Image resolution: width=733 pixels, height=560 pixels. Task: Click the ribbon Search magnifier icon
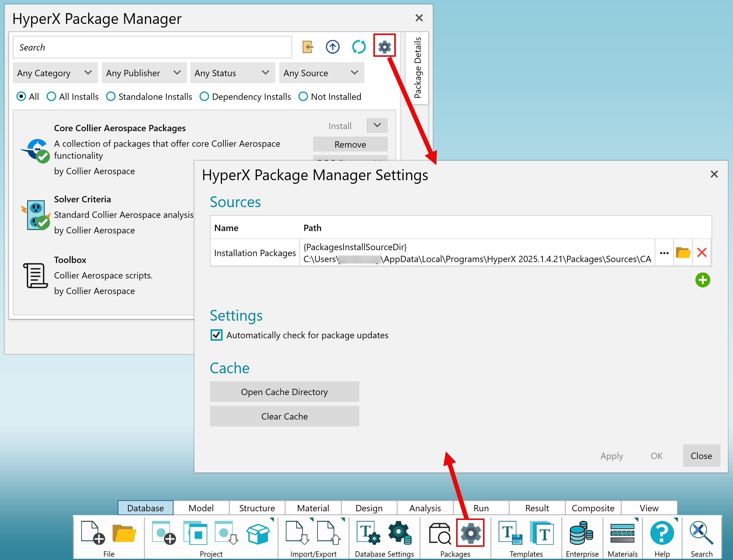[x=701, y=533]
